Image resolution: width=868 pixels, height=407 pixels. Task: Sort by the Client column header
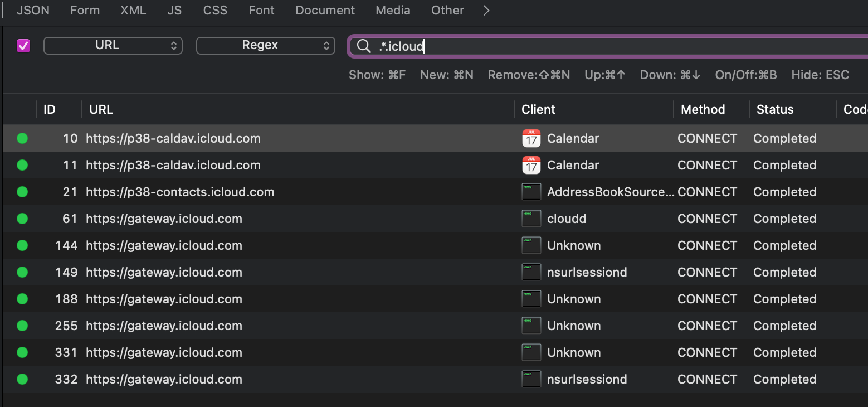(x=538, y=109)
